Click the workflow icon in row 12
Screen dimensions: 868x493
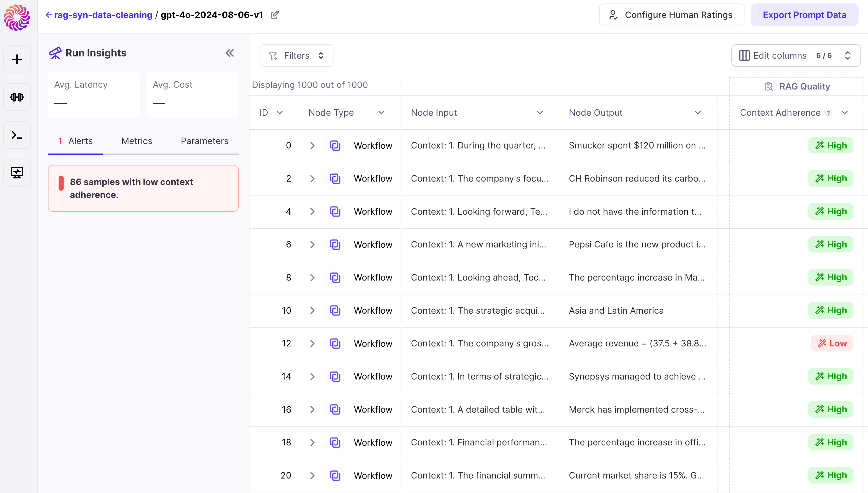tap(335, 344)
